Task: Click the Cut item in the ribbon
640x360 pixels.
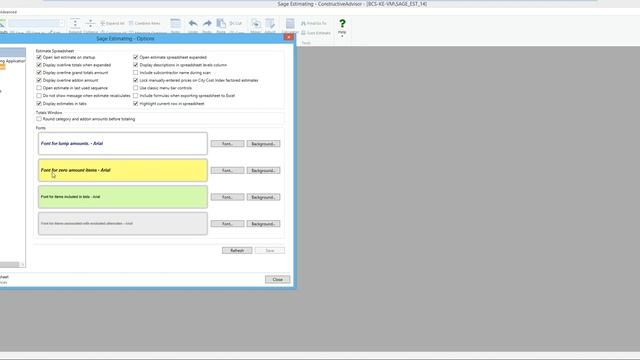Action: (236, 23)
